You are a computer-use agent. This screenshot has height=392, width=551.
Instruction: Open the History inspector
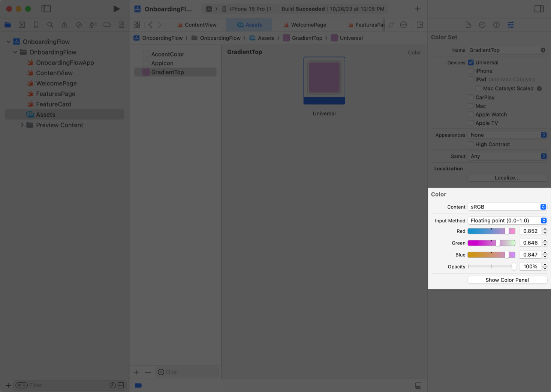point(482,25)
